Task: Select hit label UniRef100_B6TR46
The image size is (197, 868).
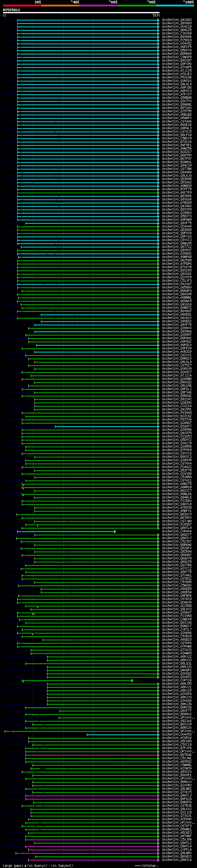Action: [176, 755]
